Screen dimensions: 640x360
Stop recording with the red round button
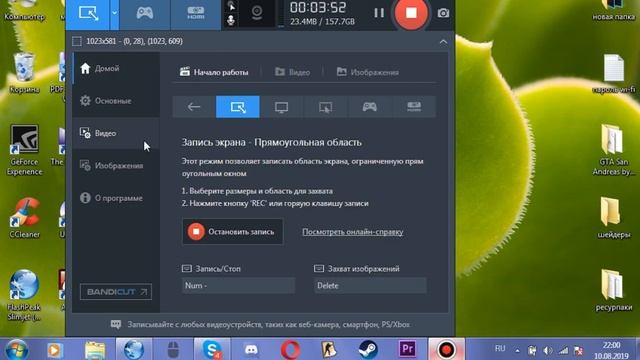411,13
